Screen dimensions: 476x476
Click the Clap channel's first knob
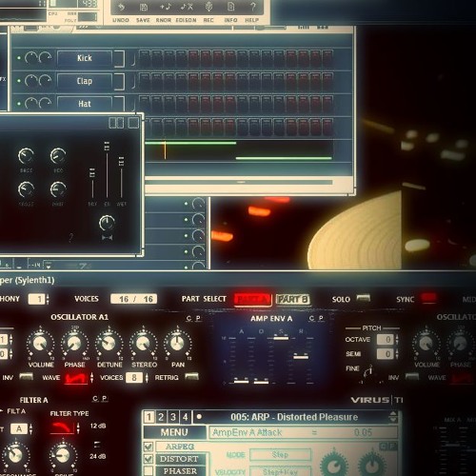[x=30, y=81]
